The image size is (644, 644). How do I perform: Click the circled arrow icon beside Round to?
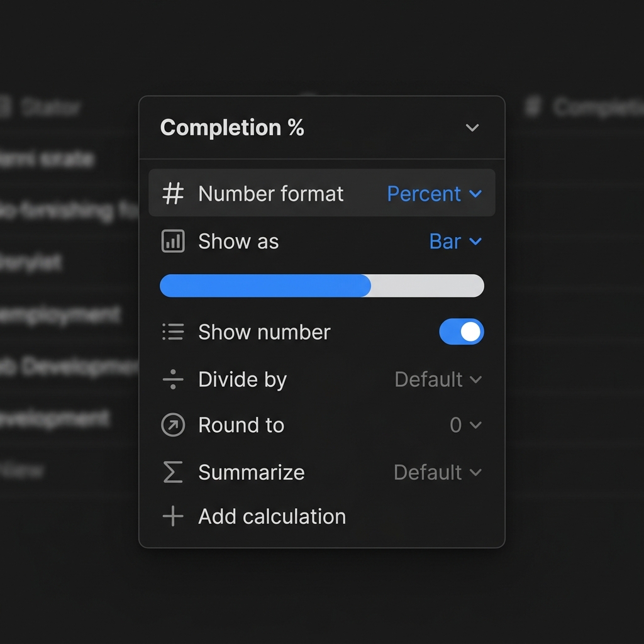pos(173,425)
